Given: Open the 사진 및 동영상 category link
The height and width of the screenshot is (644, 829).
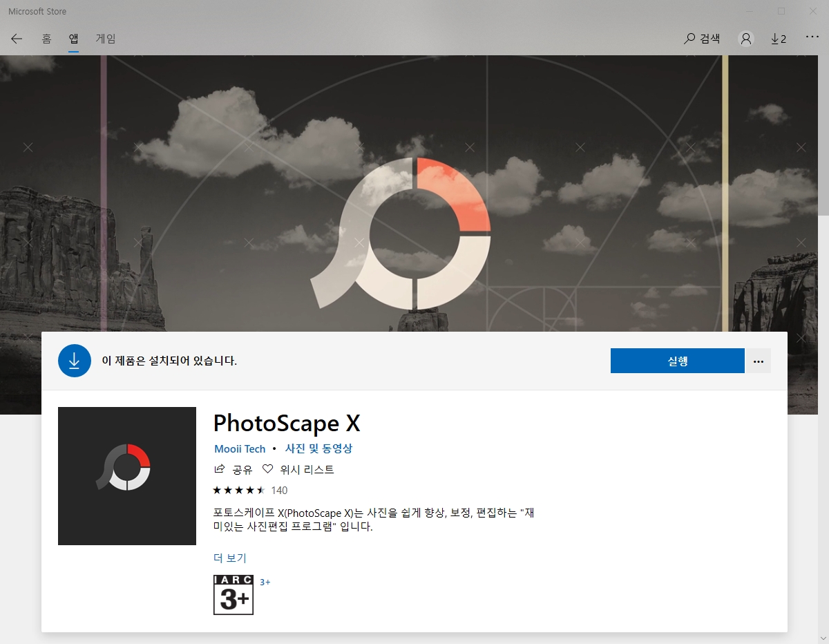Looking at the screenshot, I should tap(318, 448).
